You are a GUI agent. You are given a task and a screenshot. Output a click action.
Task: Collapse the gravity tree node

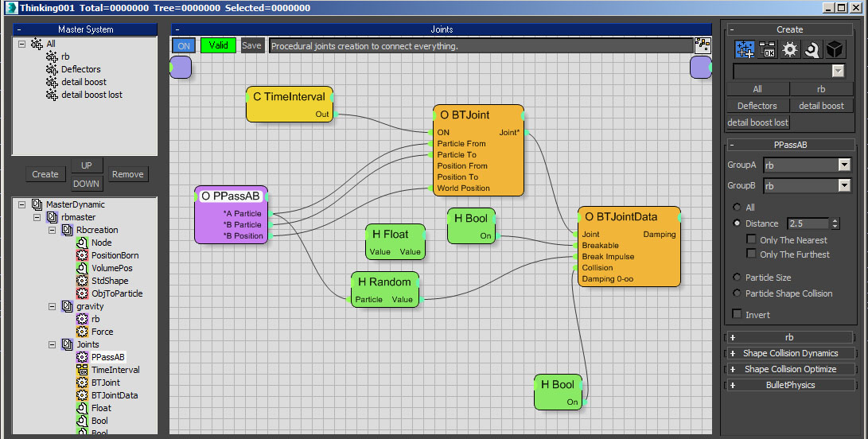click(x=52, y=306)
